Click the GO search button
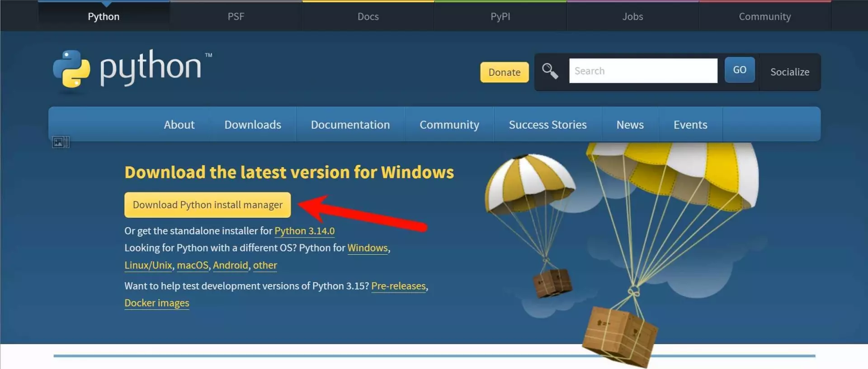 click(x=740, y=70)
